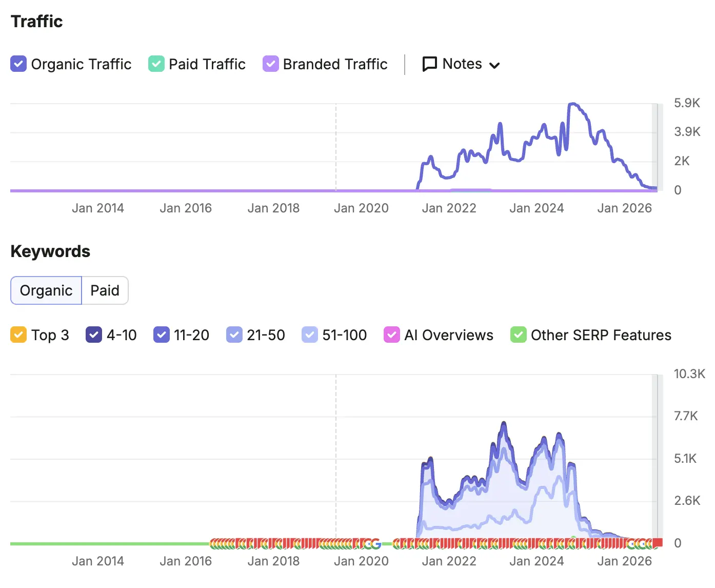The width and height of the screenshot is (715, 588).
Task: Disable the Branded Traffic checkbox
Action: point(271,64)
